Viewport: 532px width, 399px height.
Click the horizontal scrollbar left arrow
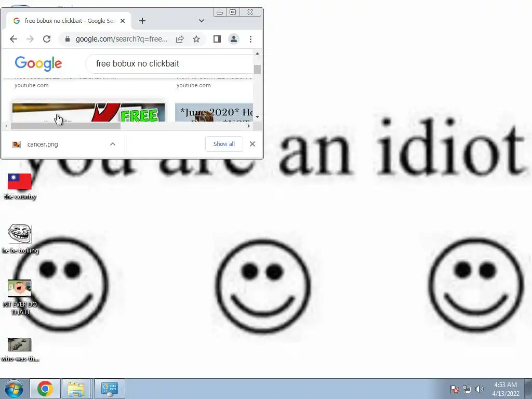click(x=6, y=126)
